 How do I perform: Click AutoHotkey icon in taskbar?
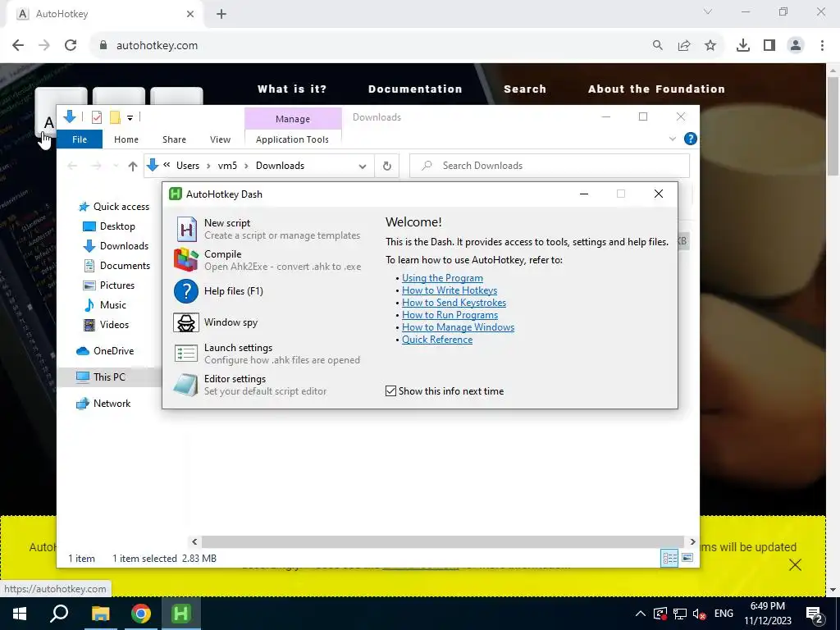tap(181, 614)
